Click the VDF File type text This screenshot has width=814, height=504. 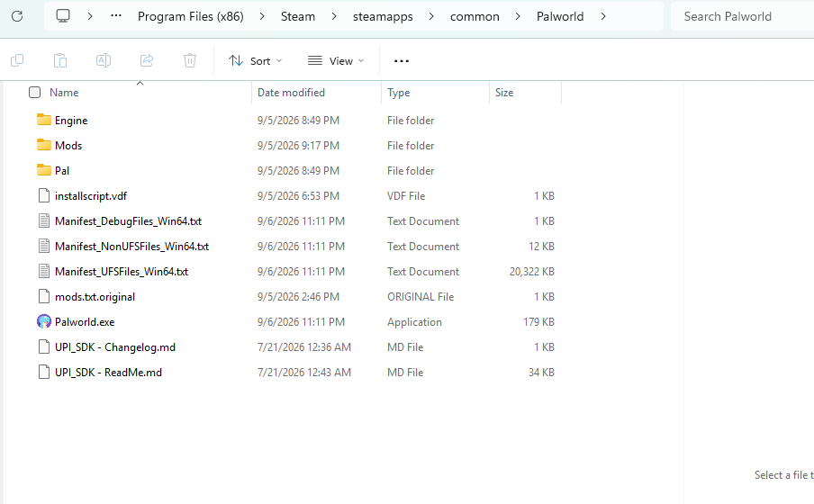click(406, 196)
